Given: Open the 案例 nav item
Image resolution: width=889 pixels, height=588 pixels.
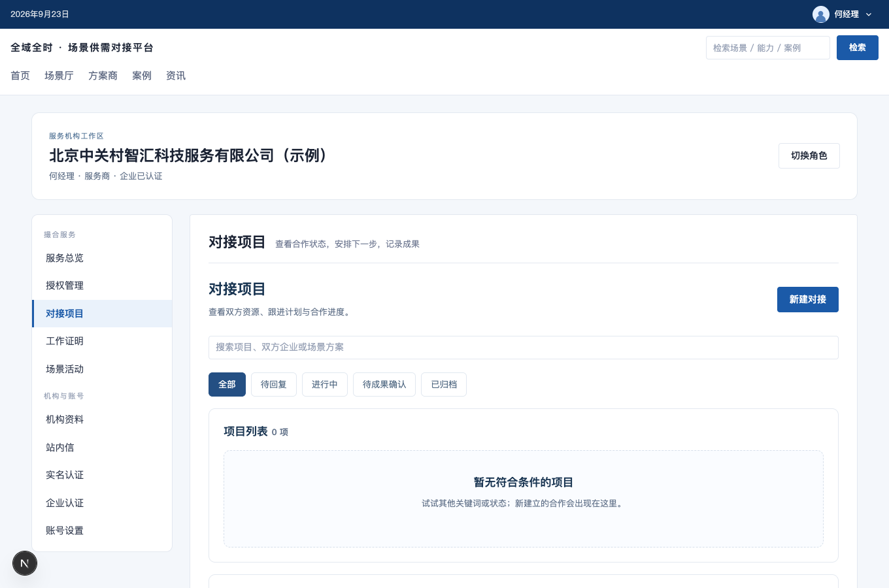Looking at the screenshot, I should (x=142, y=76).
